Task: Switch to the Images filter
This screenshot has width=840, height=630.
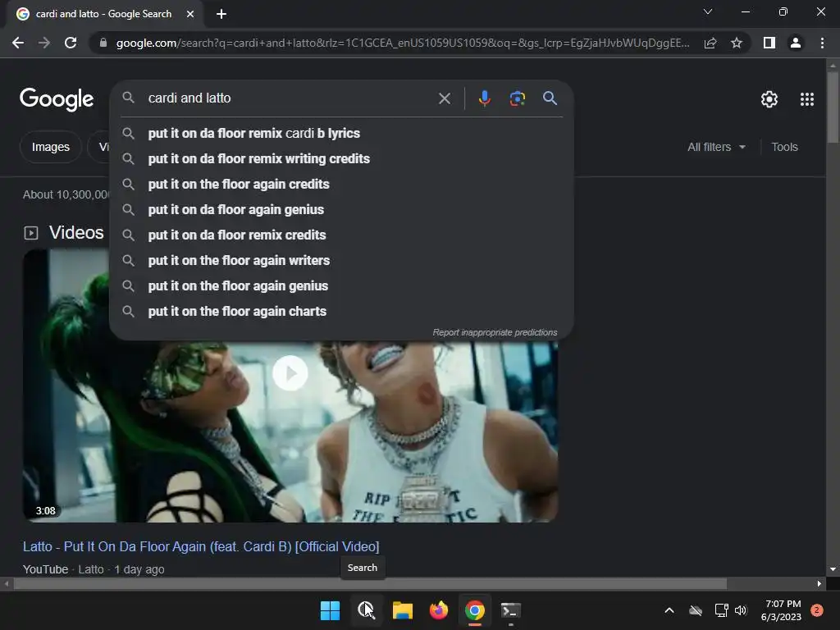Action: [x=50, y=147]
